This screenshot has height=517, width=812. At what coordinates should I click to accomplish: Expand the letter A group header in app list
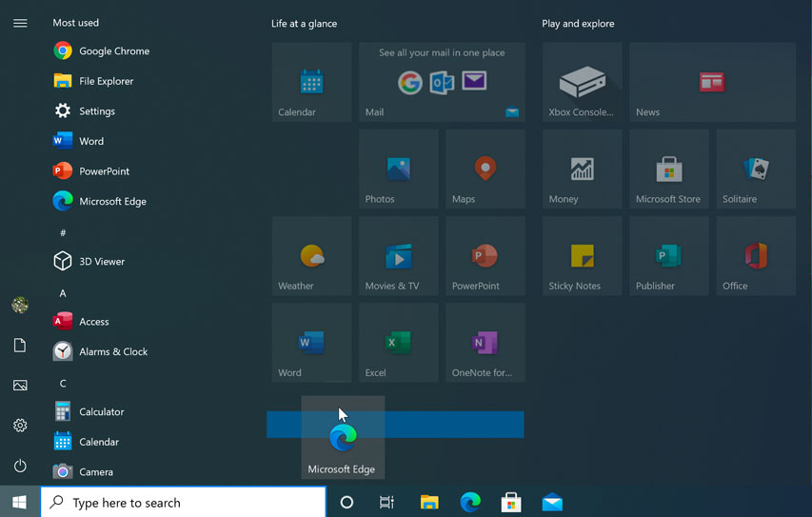pos(63,293)
